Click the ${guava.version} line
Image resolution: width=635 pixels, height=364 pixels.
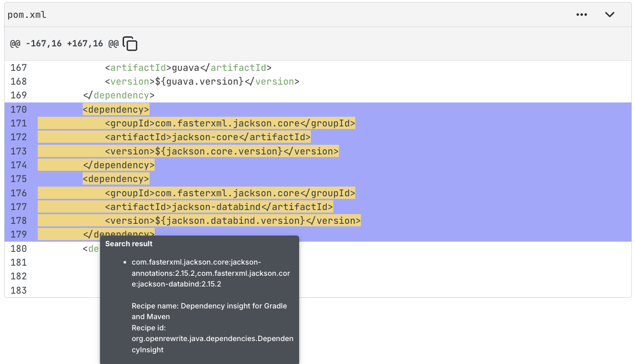[x=202, y=82]
